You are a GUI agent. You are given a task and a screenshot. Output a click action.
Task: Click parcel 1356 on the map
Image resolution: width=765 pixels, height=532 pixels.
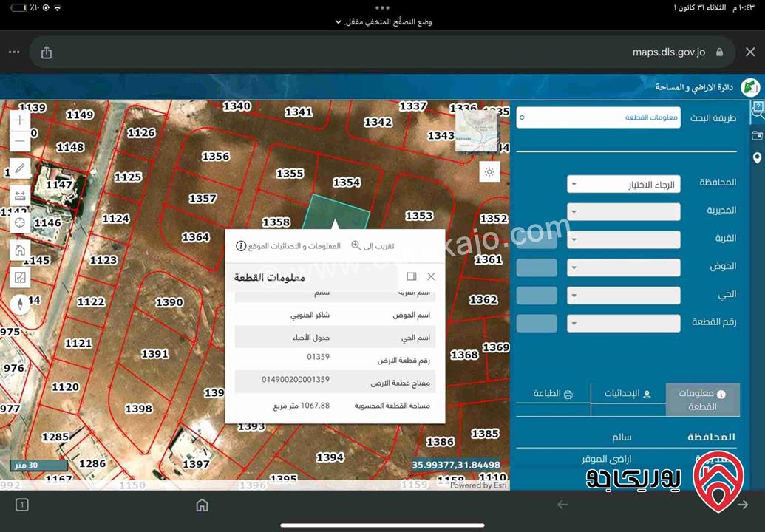(215, 157)
